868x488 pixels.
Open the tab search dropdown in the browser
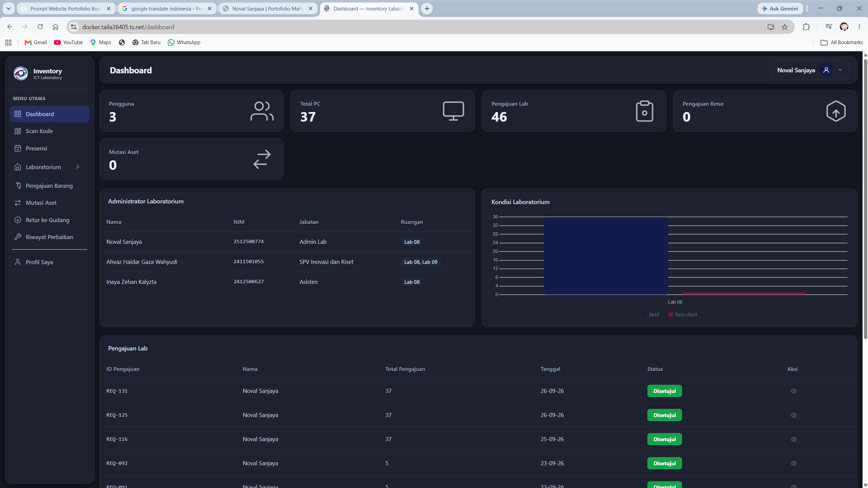pyautogui.click(x=8, y=8)
